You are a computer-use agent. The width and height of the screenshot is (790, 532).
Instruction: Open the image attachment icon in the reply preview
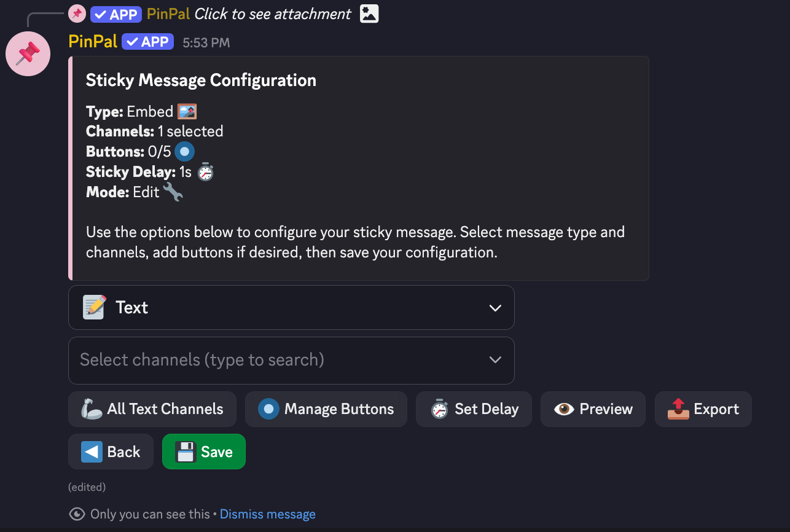pyautogui.click(x=368, y=13)
